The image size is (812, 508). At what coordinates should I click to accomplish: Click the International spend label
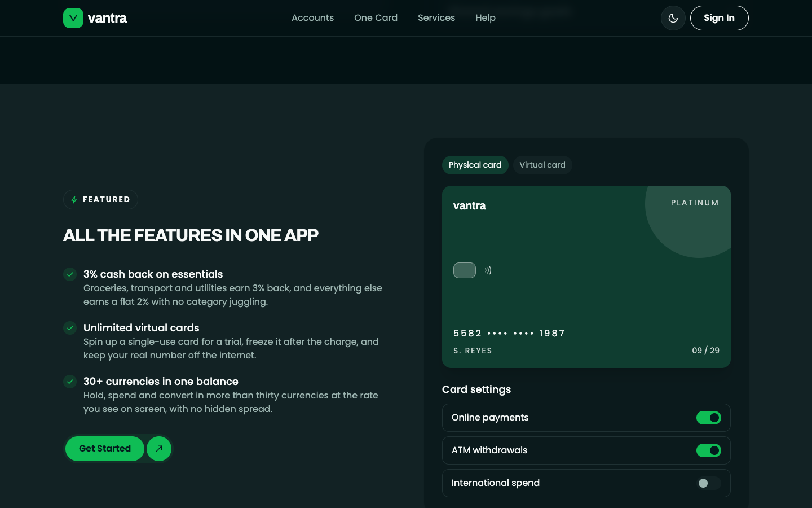point(496,483)
